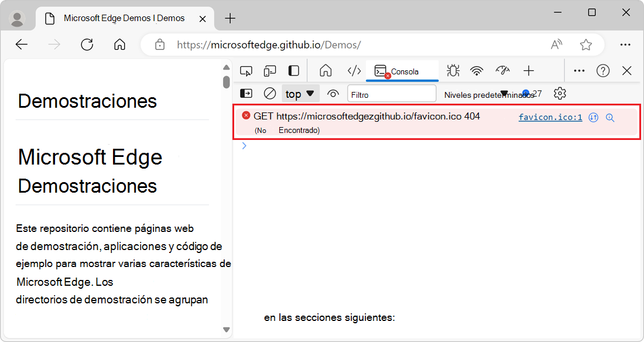Open the Issues panel bug icon

(453, 70)
